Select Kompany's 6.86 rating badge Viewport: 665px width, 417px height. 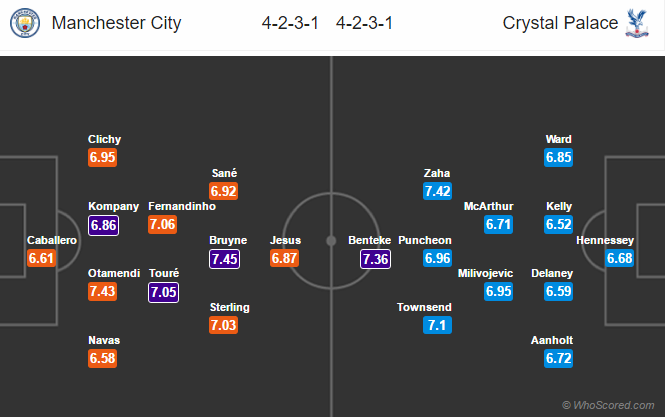pyautogui.click(x=104, y=225)
